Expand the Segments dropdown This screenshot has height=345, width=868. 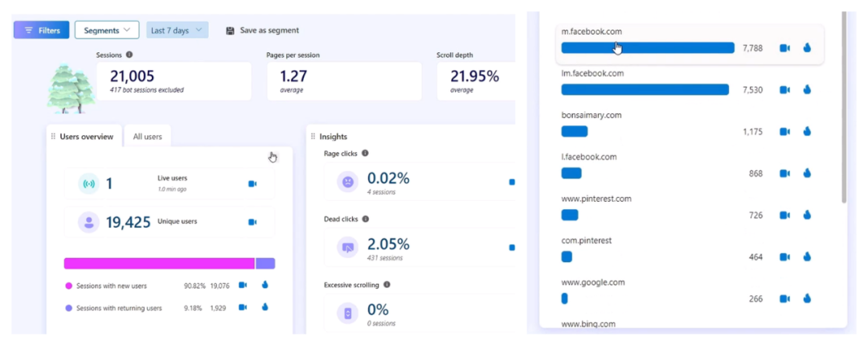pyautogui.click(x=107, y=31)
